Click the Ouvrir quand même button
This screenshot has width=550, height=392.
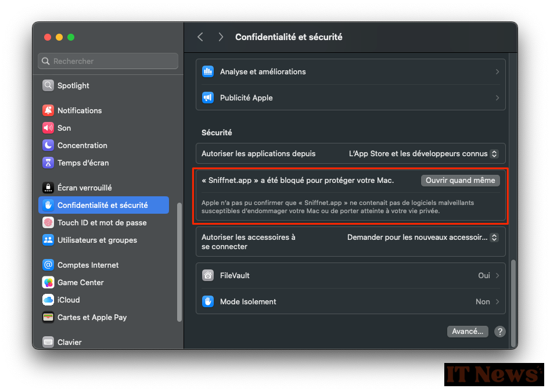(x=460, y=180)
